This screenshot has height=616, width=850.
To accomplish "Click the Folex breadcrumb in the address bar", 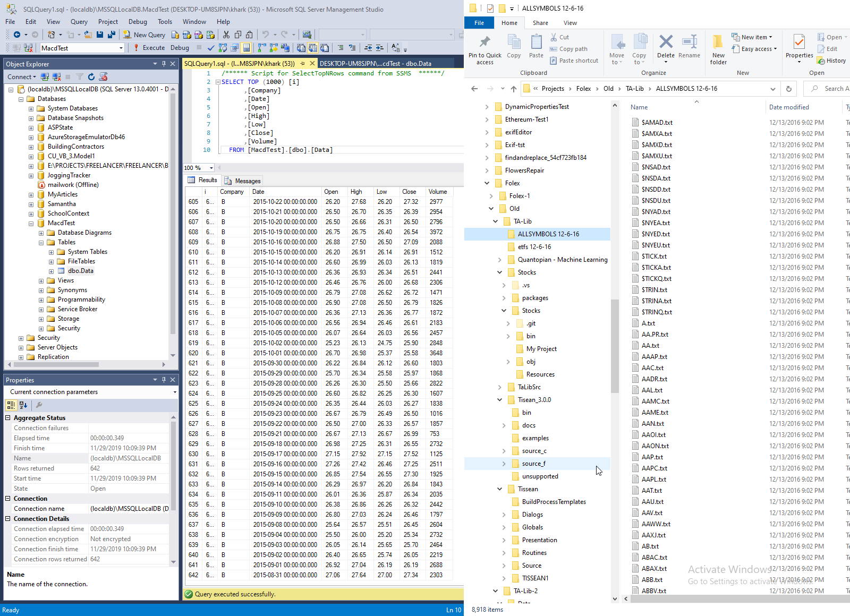I will tap(583, 89).
